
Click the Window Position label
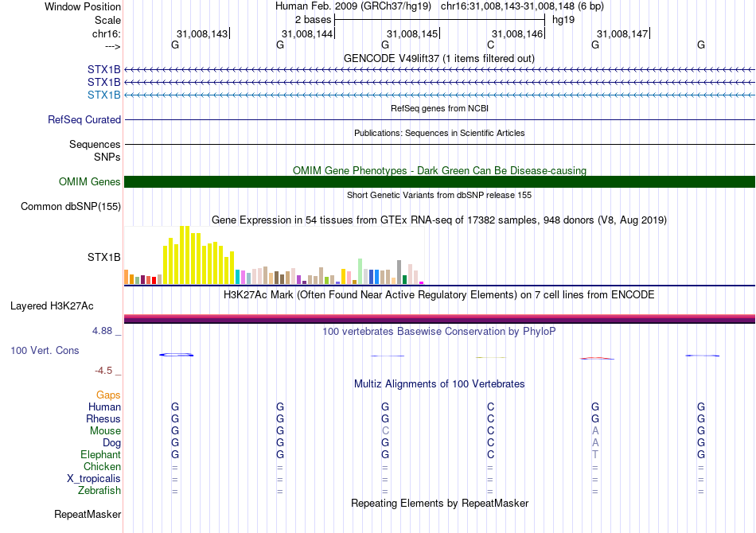point(83,6)
